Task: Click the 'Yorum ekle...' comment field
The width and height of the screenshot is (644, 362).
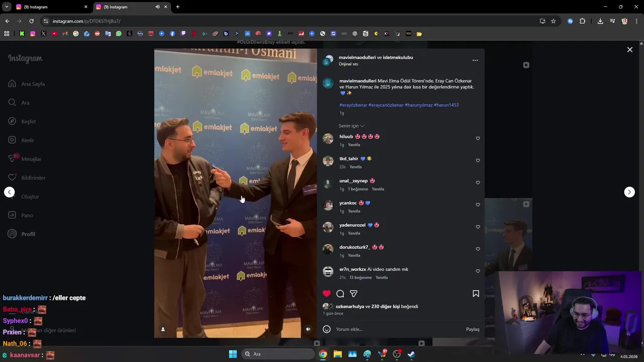Action: (398, 329)
